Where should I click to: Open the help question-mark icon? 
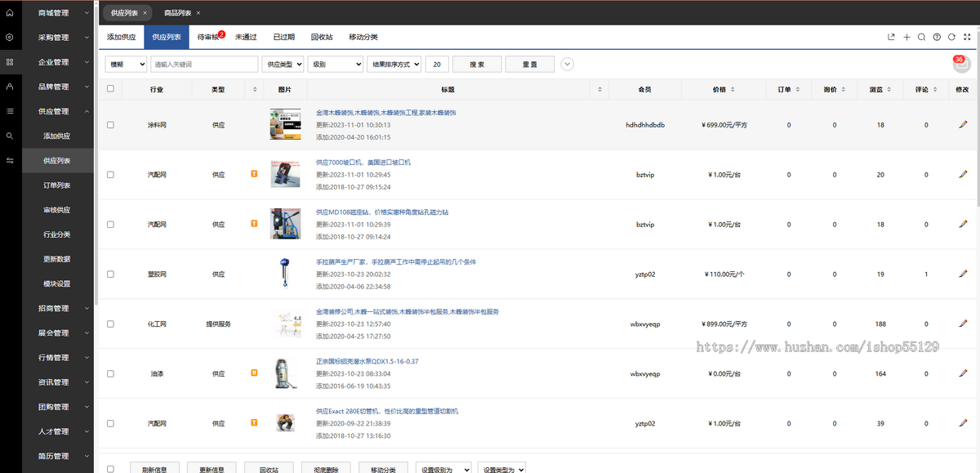point(937,37)
